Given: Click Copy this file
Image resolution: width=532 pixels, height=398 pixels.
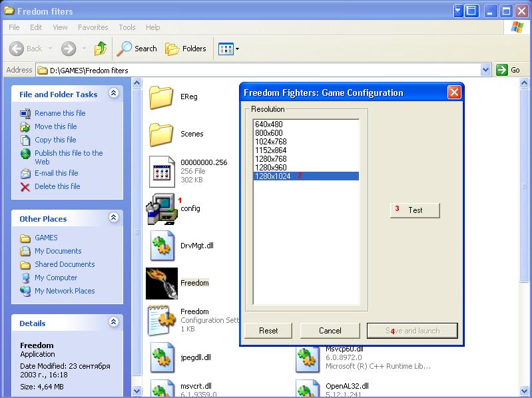Looking at the screenshot, I should point(55,140).
